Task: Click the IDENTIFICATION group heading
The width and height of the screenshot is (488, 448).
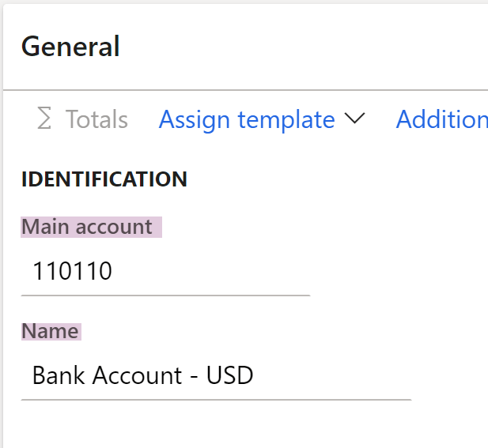Action: (x=104, y=179)
